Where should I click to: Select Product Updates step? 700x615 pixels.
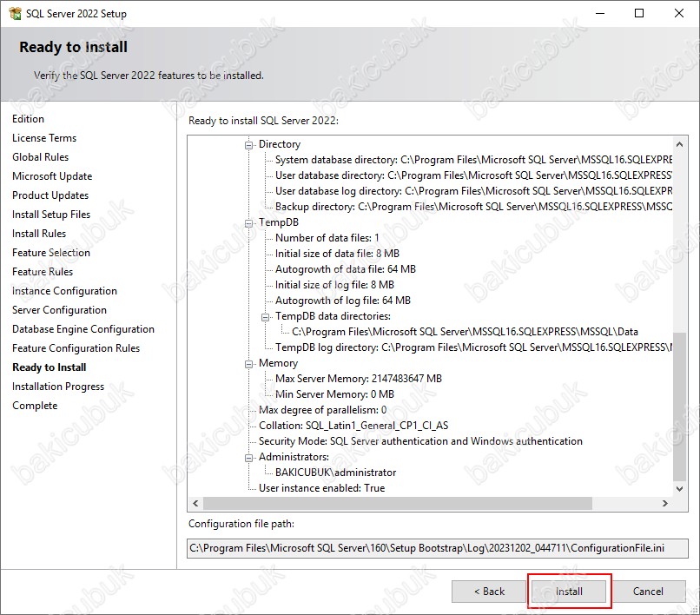(x=50, y=195)
